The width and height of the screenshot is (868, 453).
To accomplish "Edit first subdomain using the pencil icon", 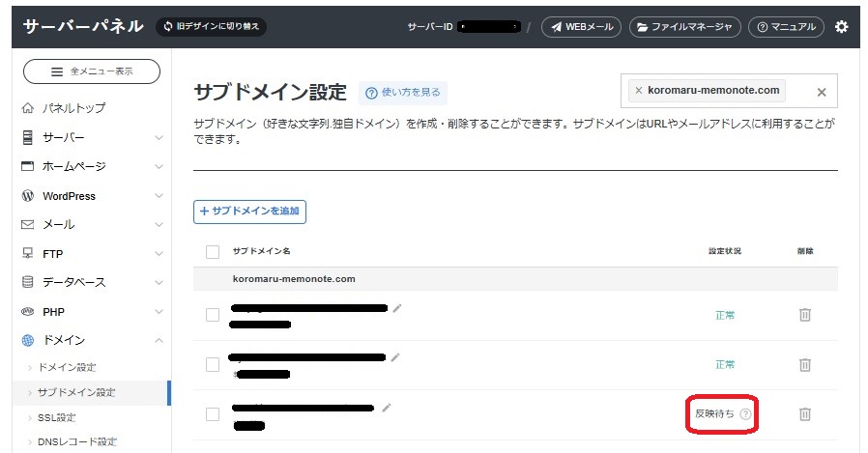I will click(396, 308).
